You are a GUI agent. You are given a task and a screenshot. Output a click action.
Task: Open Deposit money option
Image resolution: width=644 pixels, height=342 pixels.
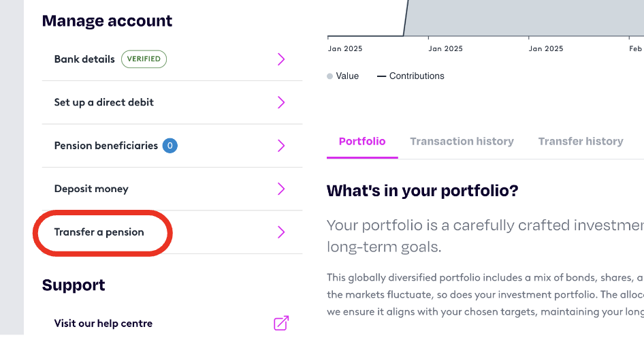pos(91,189)
